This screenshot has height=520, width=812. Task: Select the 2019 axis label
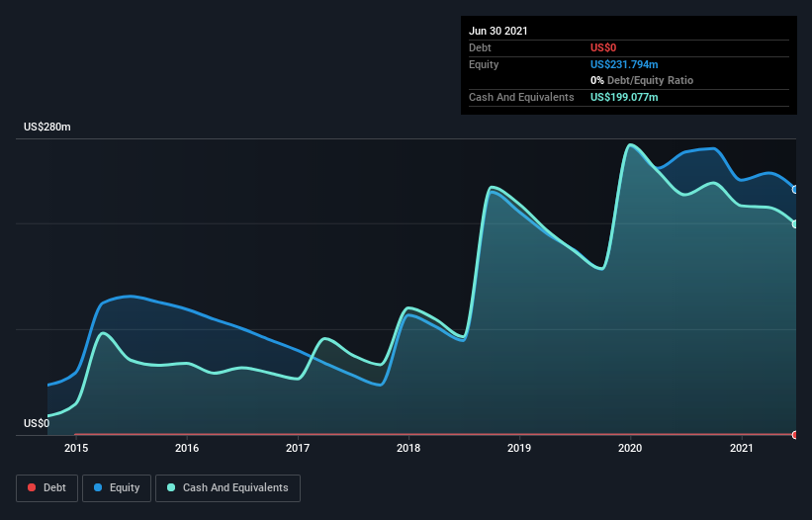(x=519, y=448)
